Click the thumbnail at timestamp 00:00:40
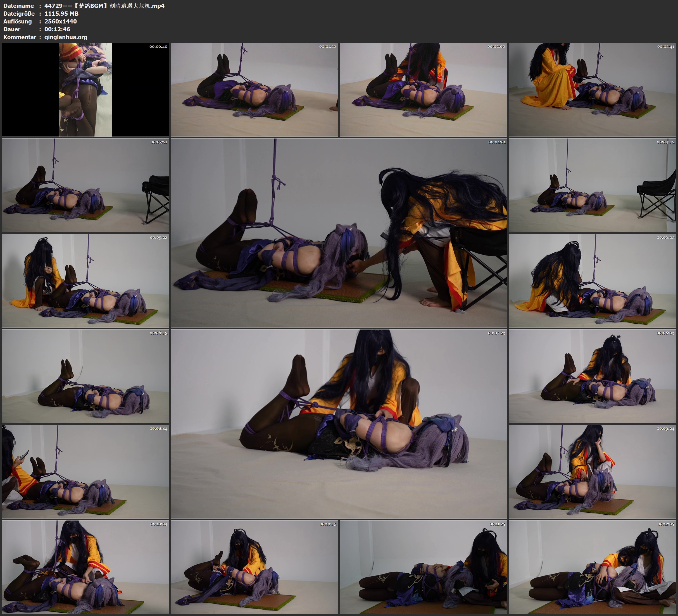Screen dimensions: 678x616 [85, 89]
